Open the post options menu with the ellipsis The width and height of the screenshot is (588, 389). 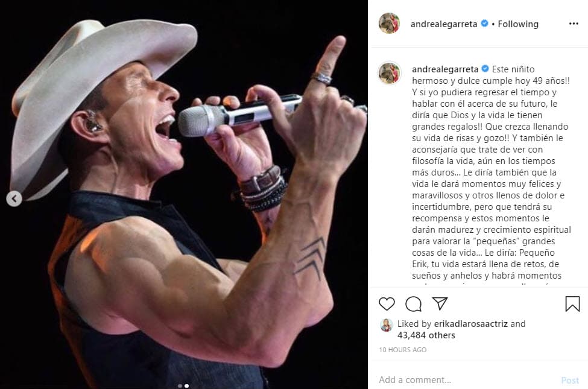tap(574, 24)
